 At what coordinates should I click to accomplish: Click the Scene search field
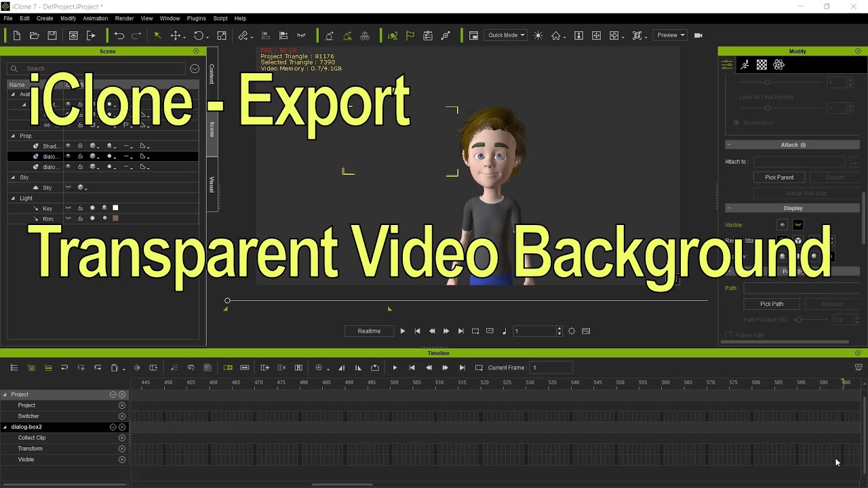click(x=96, y=68)
